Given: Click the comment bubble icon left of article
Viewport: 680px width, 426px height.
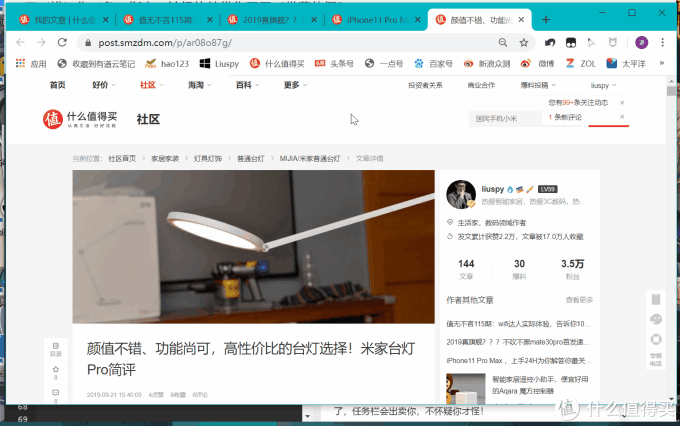Looking at the screenshot, I should (x=56, y=395).
